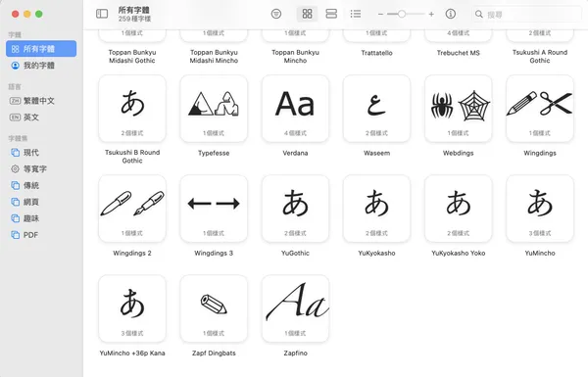Select the Typefesse font thumbnail

(214, 109)
